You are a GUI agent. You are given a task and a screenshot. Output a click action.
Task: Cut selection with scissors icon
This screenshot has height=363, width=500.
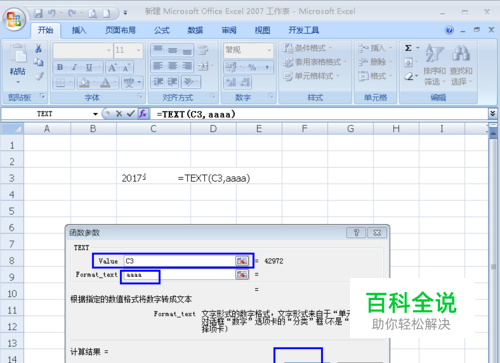[x=39, y=49]
